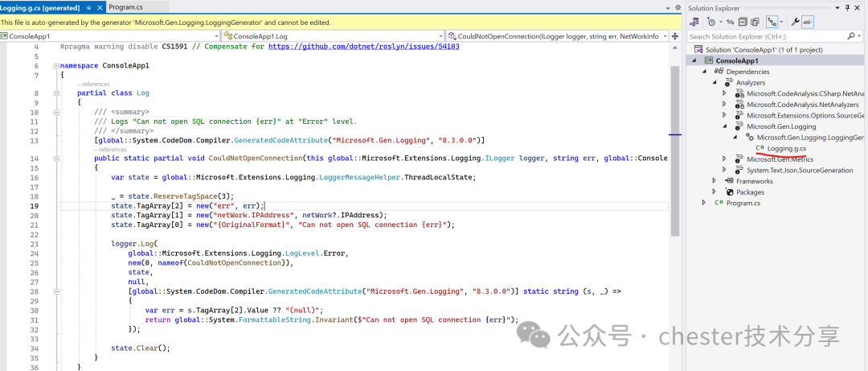Image resolution: width=868 pixels, height=371 pixels.
Task: Toggle Preview Selected Items button
Action: 808,23
